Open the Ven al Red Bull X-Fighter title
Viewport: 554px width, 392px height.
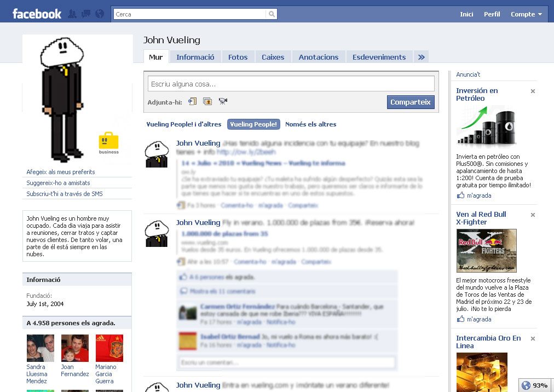pyautogui.click(x=481, y=218)
